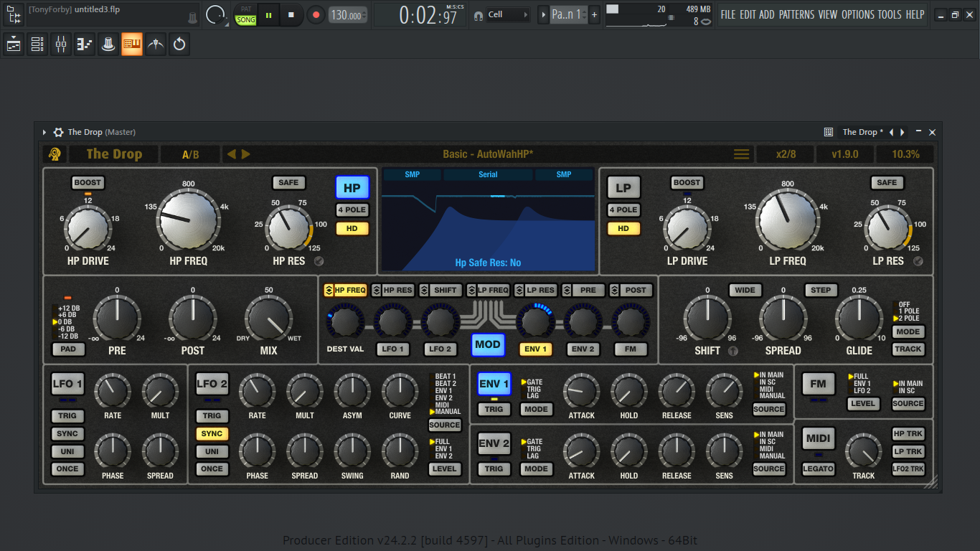
Task: Click the info icon next to SHIFT label
Action: (x=732, y=351)
